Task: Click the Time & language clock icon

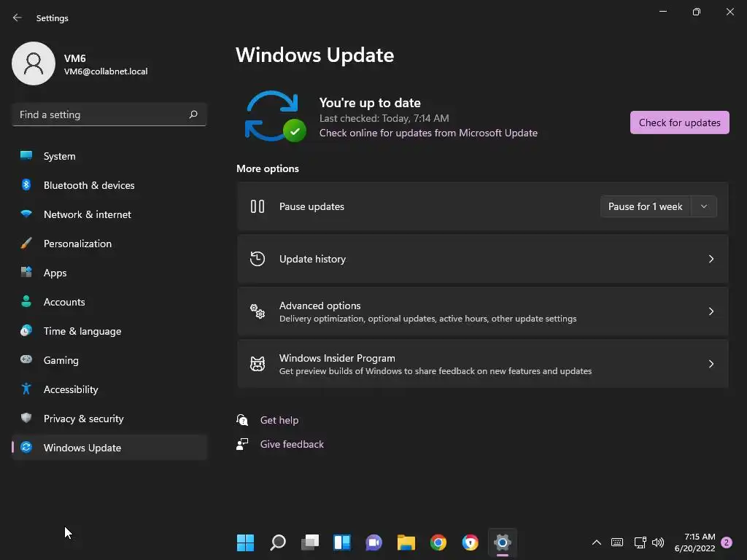Action: (26, 330)
